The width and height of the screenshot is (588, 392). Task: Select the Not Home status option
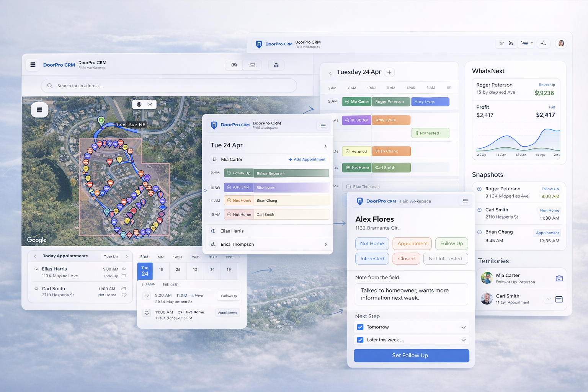[372, 243]
